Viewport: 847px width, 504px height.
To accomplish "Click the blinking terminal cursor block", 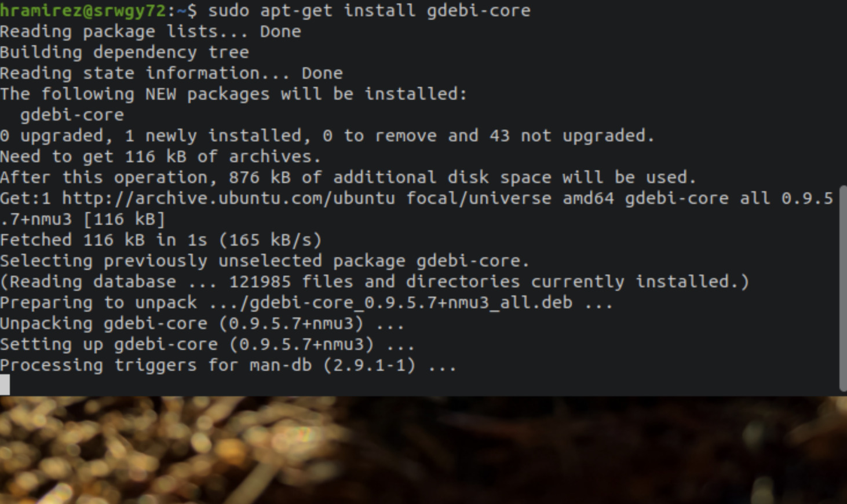I will [5, 385].
